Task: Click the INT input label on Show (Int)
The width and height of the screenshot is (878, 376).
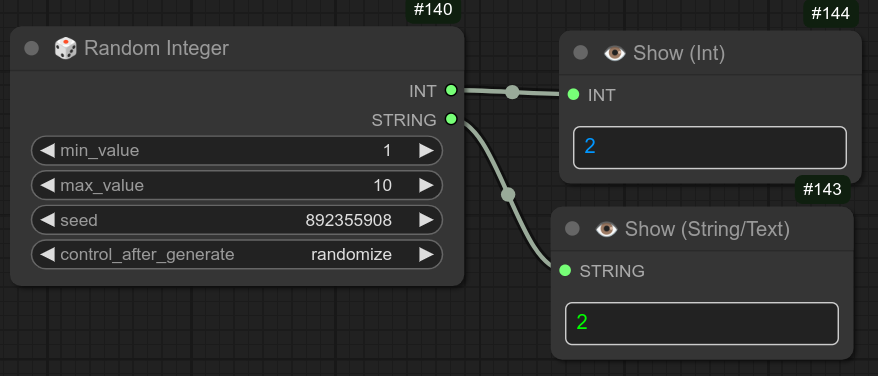Action: 601,95
